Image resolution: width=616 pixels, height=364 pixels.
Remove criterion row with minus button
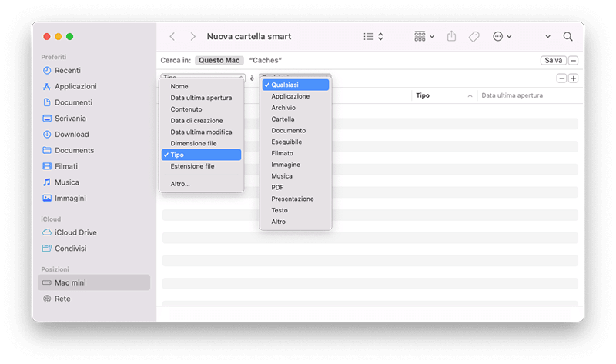[562, 78]
